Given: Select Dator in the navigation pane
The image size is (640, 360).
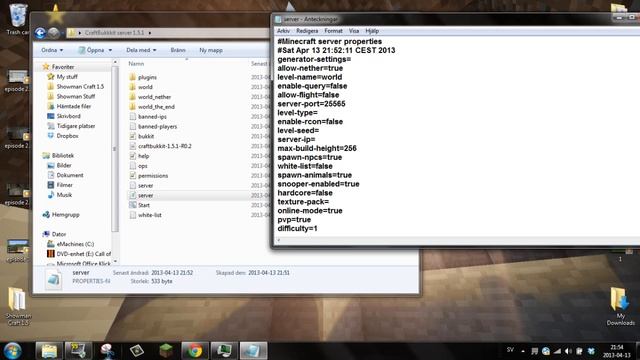Looking at the screenshot, I should [59, 234].
